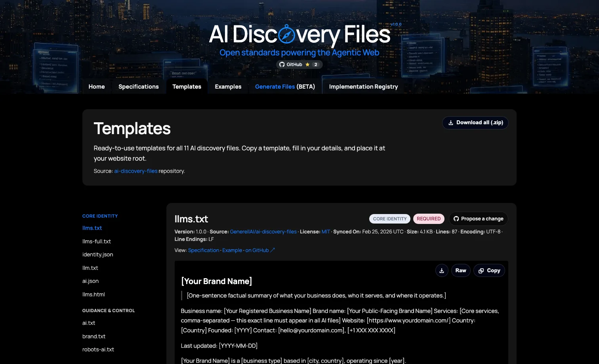Open Generate Files (BETA) tab
599x364 pixels.
[285, 87]
